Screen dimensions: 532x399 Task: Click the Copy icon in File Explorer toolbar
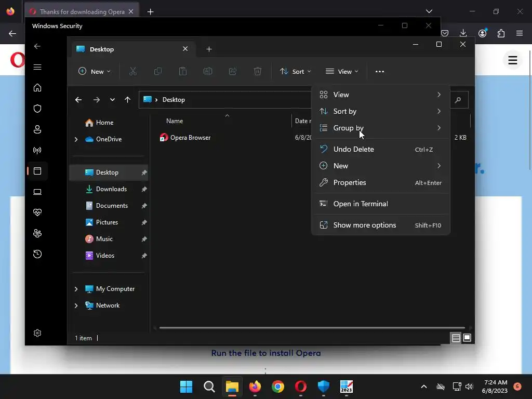click(158, 71)
